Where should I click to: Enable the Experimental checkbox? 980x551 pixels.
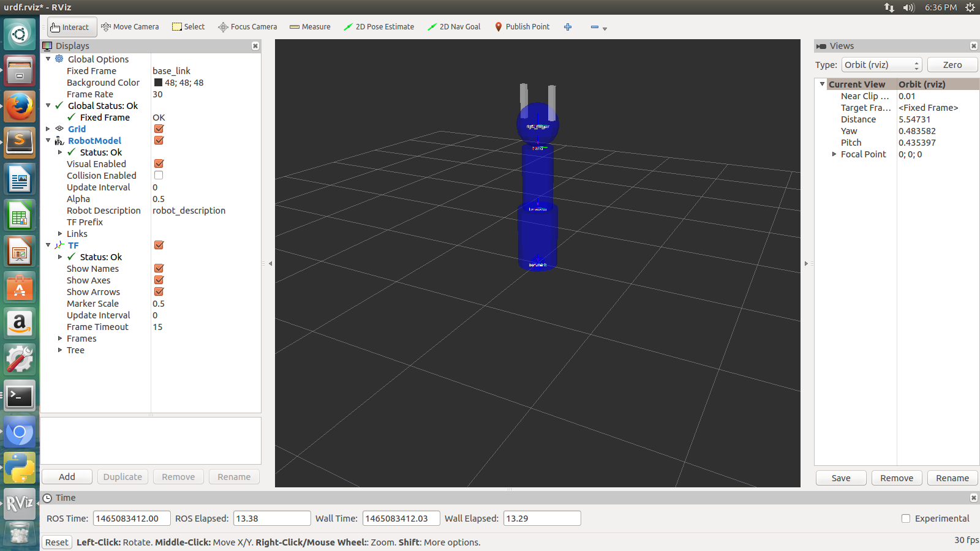(906, 519)
